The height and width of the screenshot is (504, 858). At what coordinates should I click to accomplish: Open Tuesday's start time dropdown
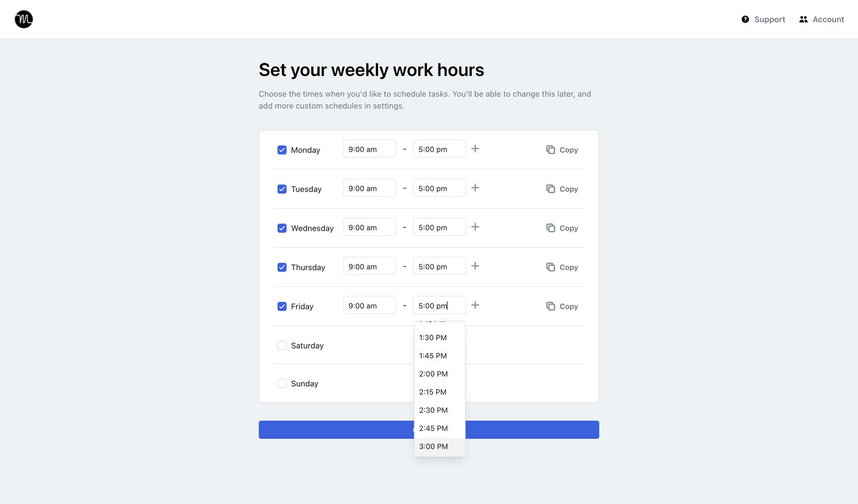click(369, 188)
